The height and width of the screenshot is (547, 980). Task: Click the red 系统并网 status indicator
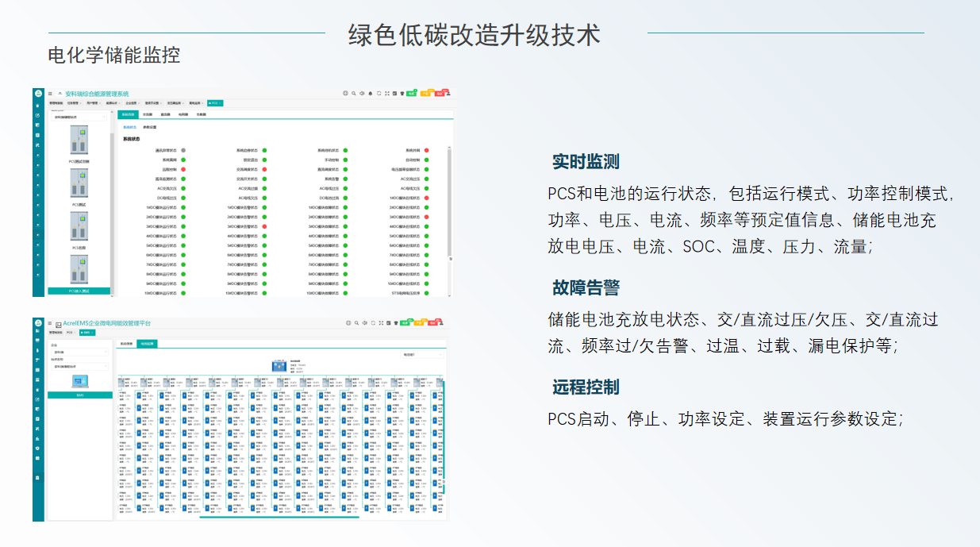[x=426, y=150]
